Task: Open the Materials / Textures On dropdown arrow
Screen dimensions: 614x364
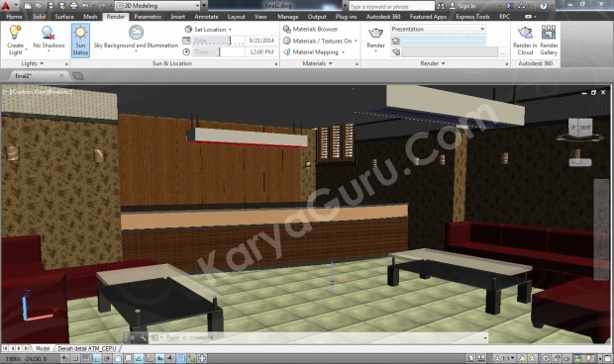Action: tap(356, 41)
